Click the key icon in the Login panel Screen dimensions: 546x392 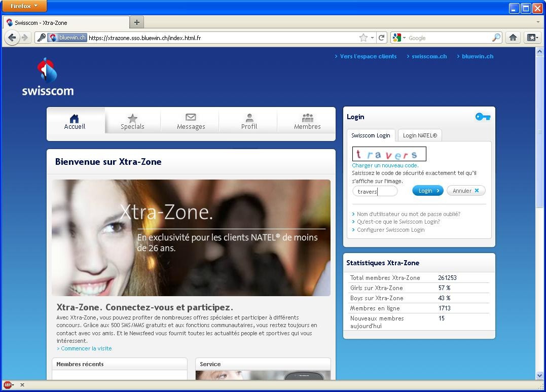pyautogui.click(x=482, y=117)
